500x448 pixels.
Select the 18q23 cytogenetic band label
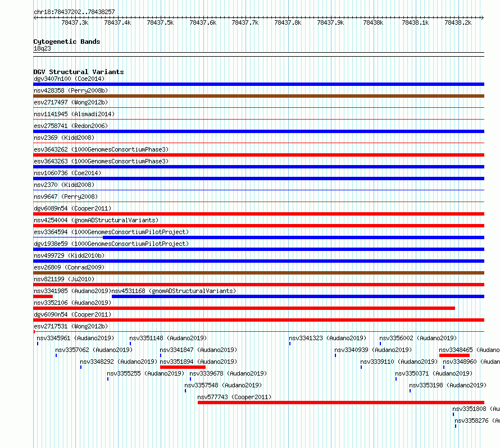pyautogui.click(x=42, y=48)
